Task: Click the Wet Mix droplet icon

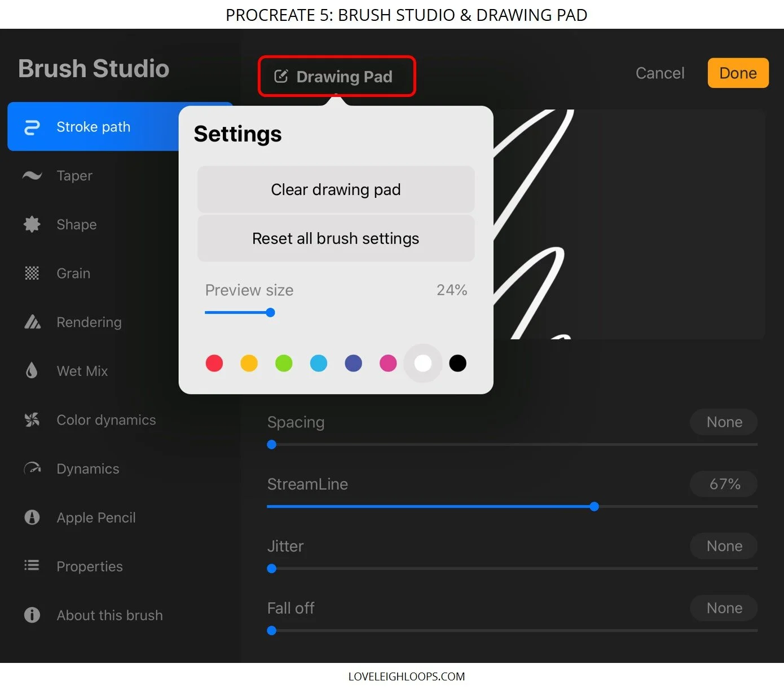Action: tap(32, 370)
